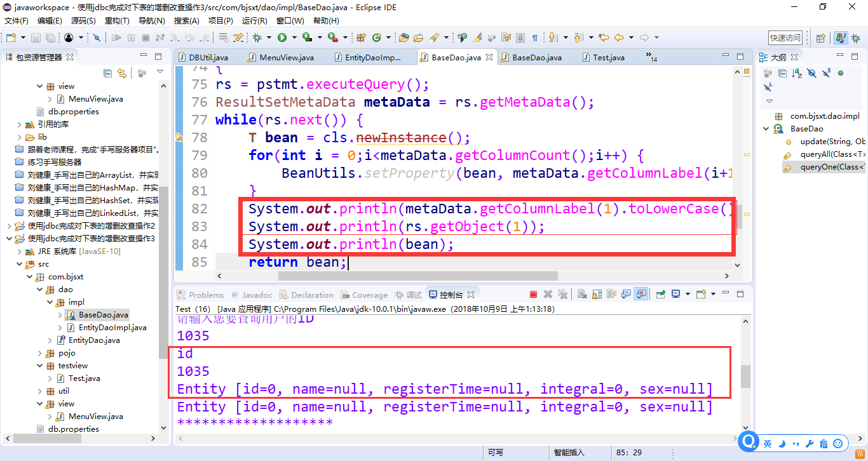Toggle Link with Editor in Package Explorer
Viewport: 868px width, 461px height.
(122, 74)
